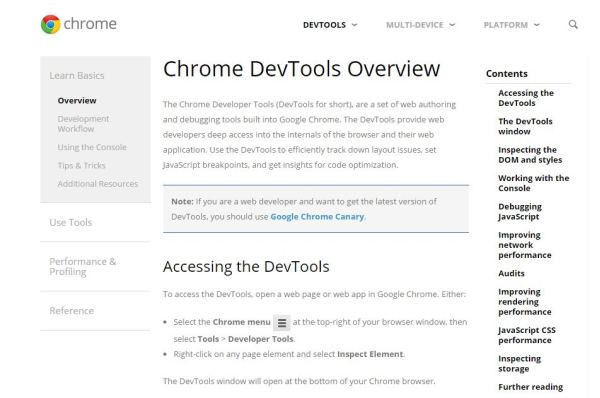Jump to Accessing the DevTools in Contents

(526, 98)
